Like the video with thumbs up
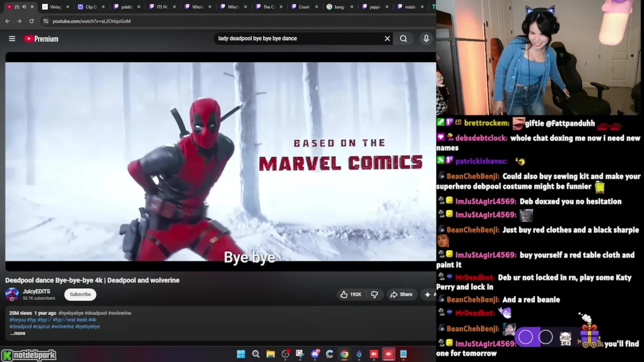644x362 pixels. coord(350,294)
